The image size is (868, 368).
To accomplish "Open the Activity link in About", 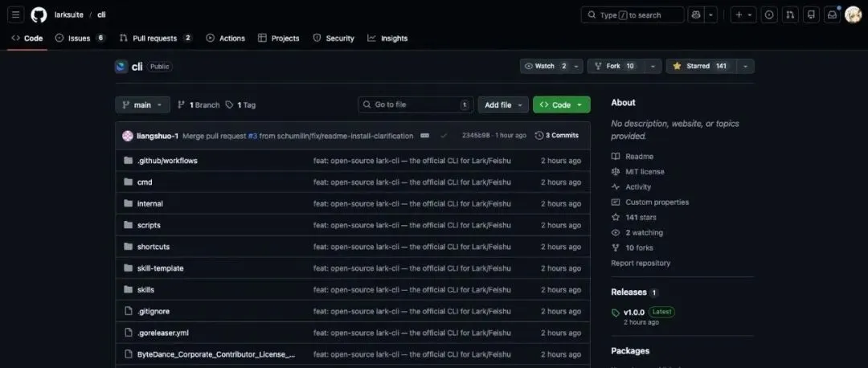I will tap(631, 187).
